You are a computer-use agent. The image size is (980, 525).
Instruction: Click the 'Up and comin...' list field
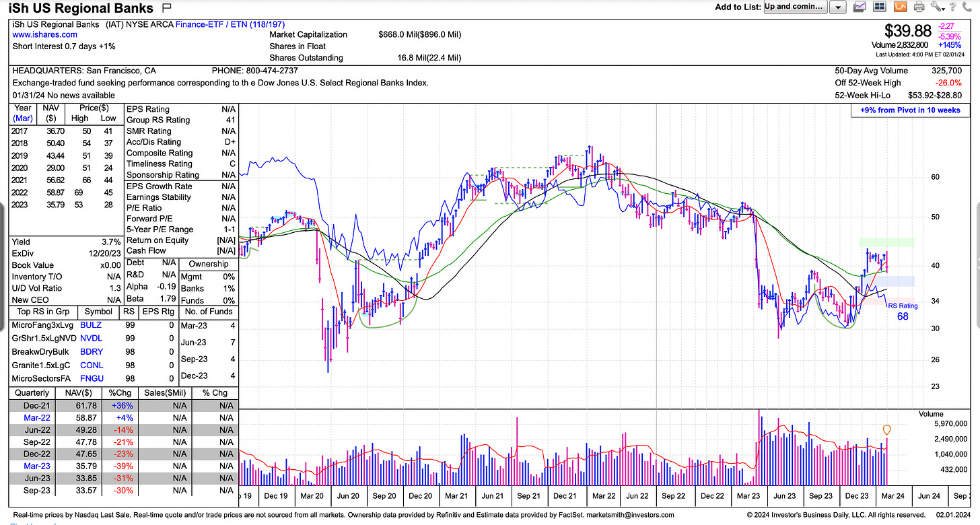pos(795,7)
